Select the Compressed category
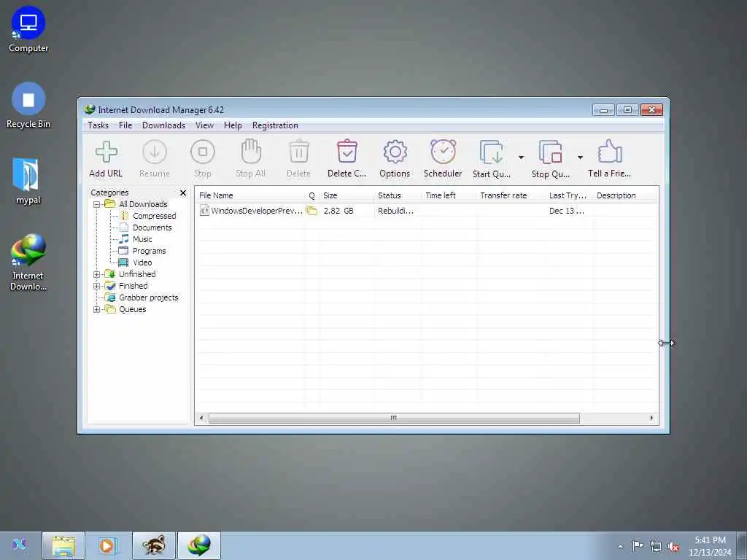Image resolution: width=747 pixels, height=560 pixels. click(154, 216)
